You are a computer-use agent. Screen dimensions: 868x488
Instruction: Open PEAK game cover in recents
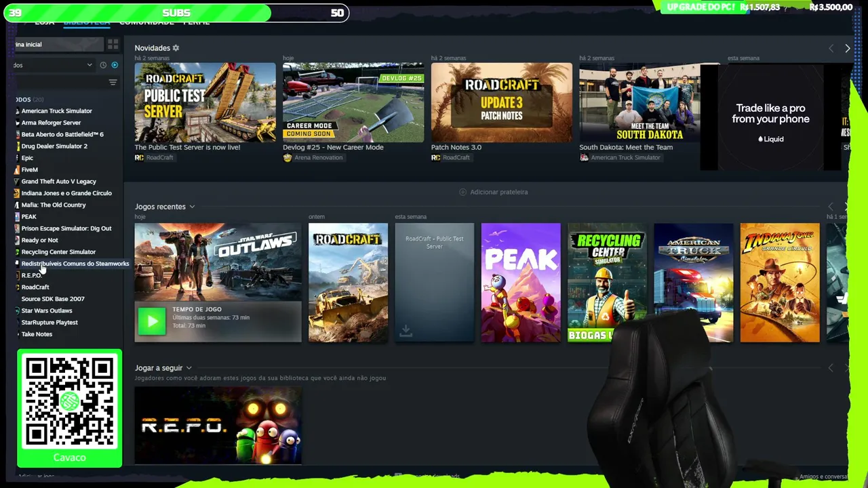(x=521, y=283)
